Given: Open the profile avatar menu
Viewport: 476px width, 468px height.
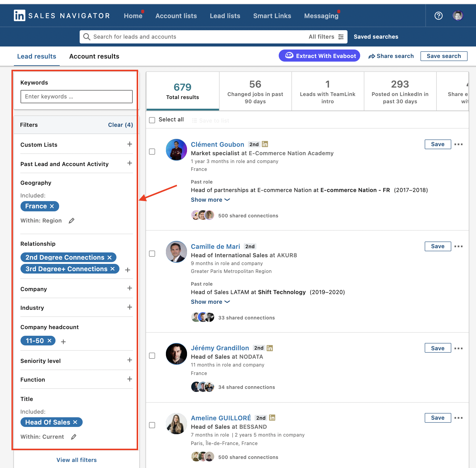Looking at the screenshot, I should [x=458, y=15].
